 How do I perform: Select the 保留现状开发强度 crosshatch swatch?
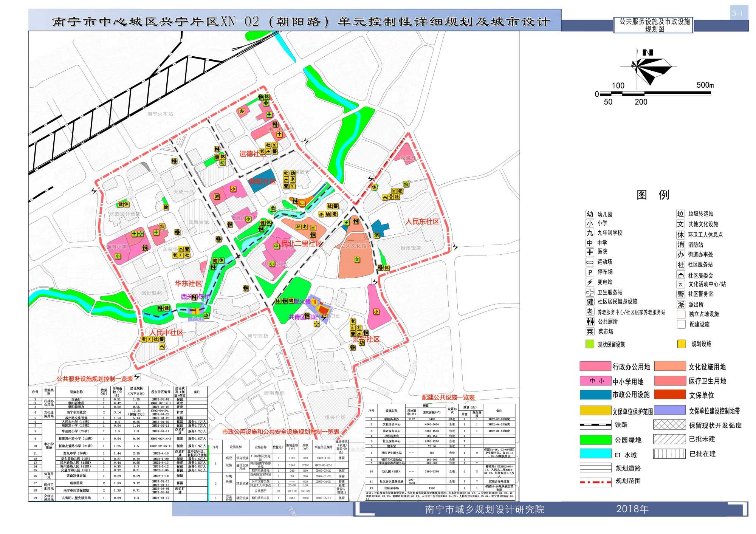pos(669,425)
